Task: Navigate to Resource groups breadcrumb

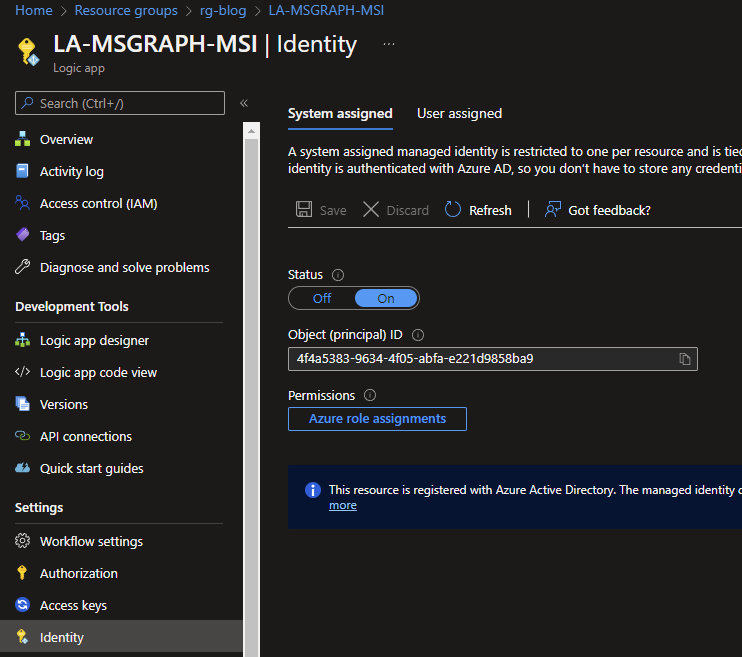Action: click(126, 10)
